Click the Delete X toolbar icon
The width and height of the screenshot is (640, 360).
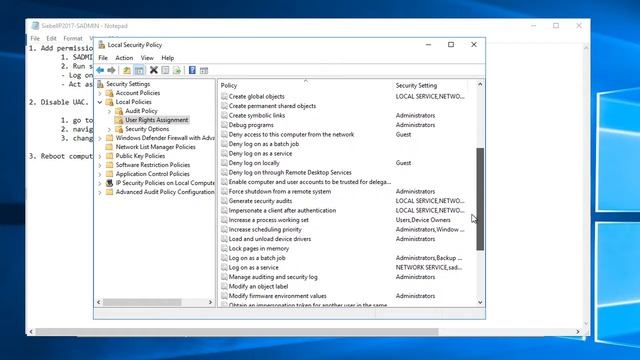pyautogui.click(x=153, y=70)
